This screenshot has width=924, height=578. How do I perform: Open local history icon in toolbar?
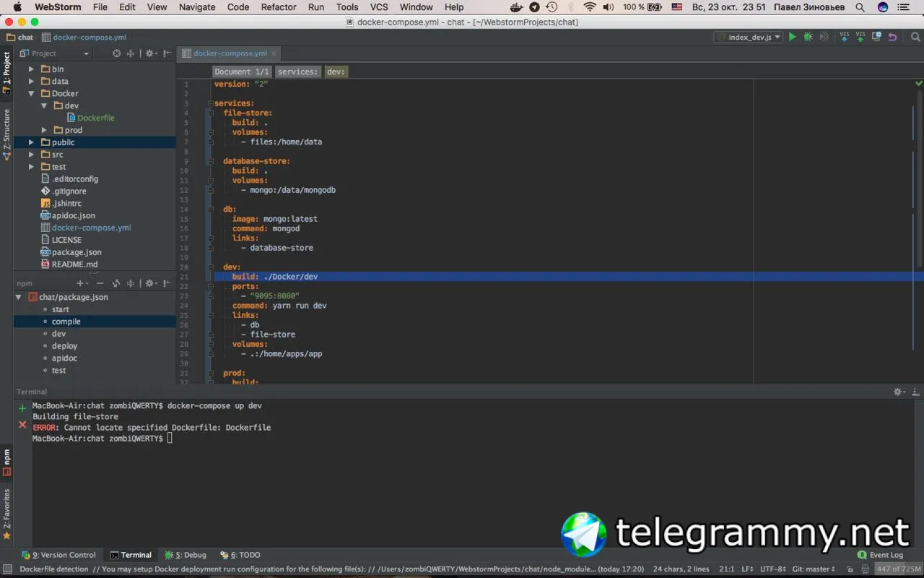[876, 37]
